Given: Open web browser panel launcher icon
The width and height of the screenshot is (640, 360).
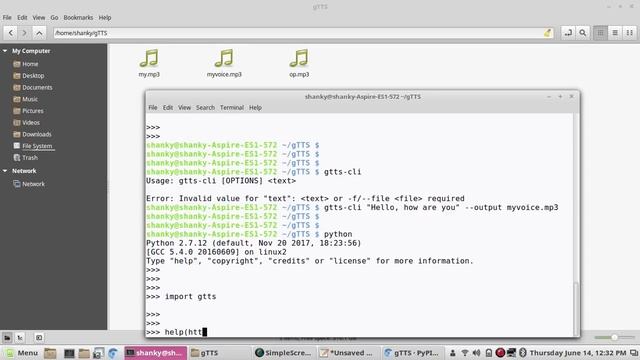Looking at the screenshot, I should (x=113, y=353).
